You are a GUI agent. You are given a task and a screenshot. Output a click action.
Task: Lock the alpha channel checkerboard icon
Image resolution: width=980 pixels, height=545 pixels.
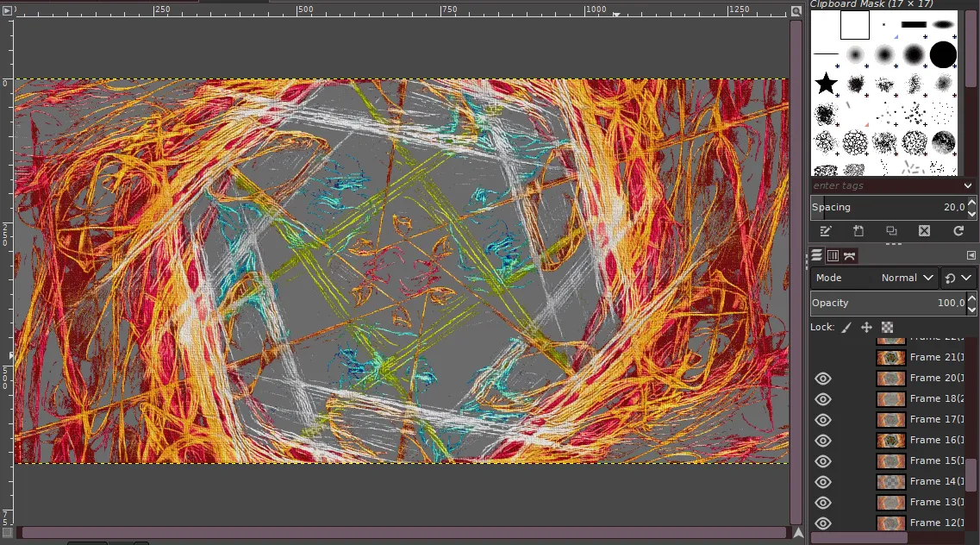coord(887,327)
